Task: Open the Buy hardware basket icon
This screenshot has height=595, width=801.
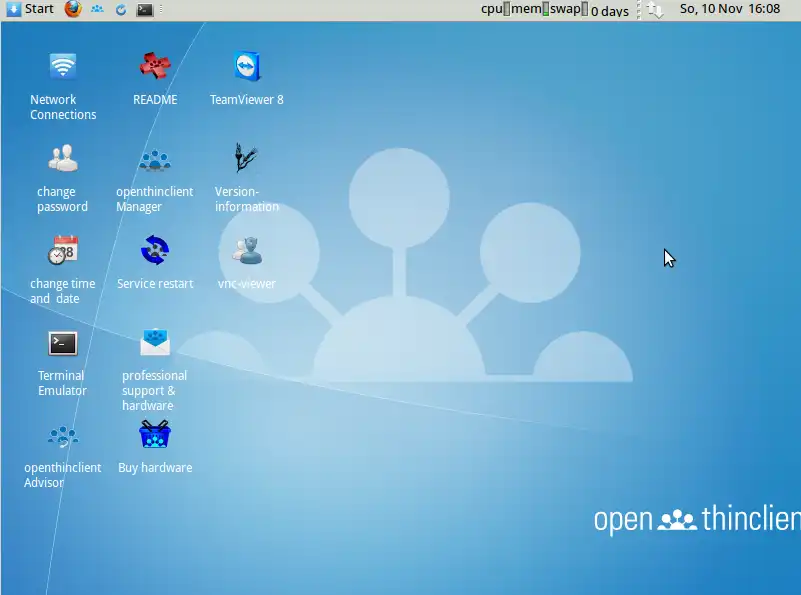Action: [x=155, y=434]
